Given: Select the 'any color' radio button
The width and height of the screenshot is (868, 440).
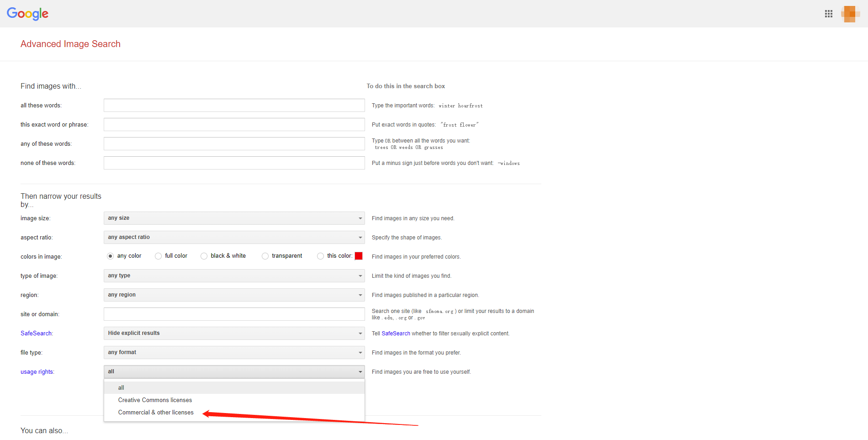Looking at the screenshot, I should pyautogui.click(x=110, y=256).
